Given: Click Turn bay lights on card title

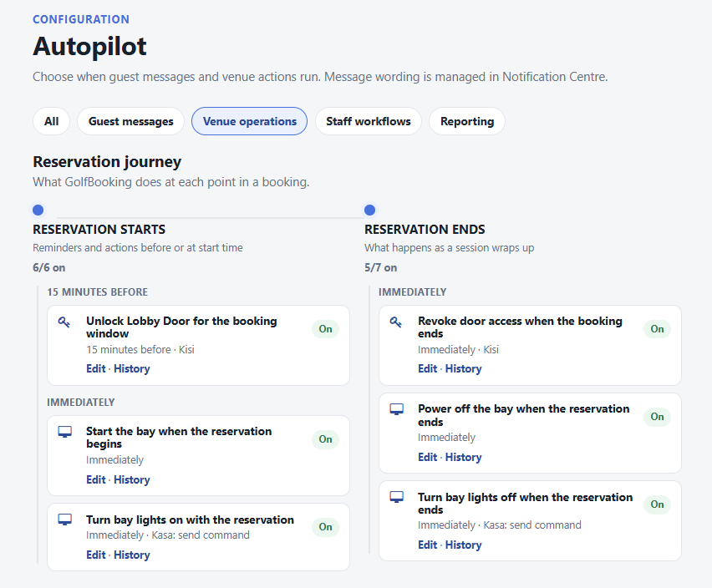Looking at the screenshot, I should (x=190, y=520).
